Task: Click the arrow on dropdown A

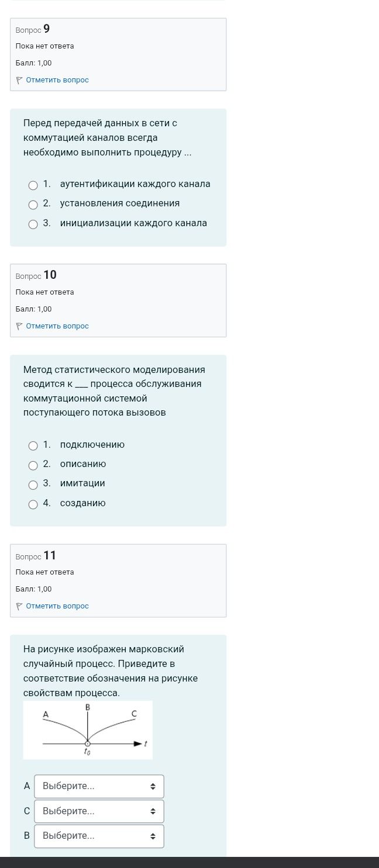Action: coord(153,786)
